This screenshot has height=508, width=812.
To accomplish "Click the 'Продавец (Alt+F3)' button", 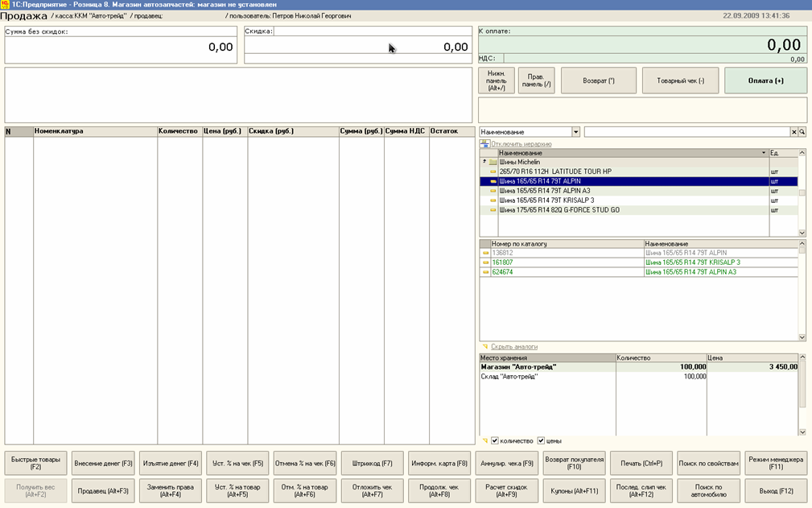I will point(103,490).
